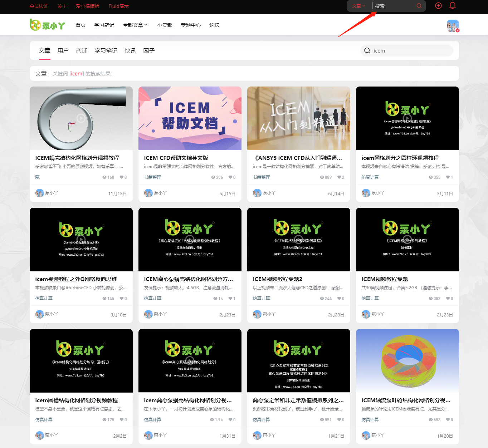The image size is (488, 448).
Task: Toggle the heart on icem网格划分之圆柱环 card
Action: pos(447,177)
